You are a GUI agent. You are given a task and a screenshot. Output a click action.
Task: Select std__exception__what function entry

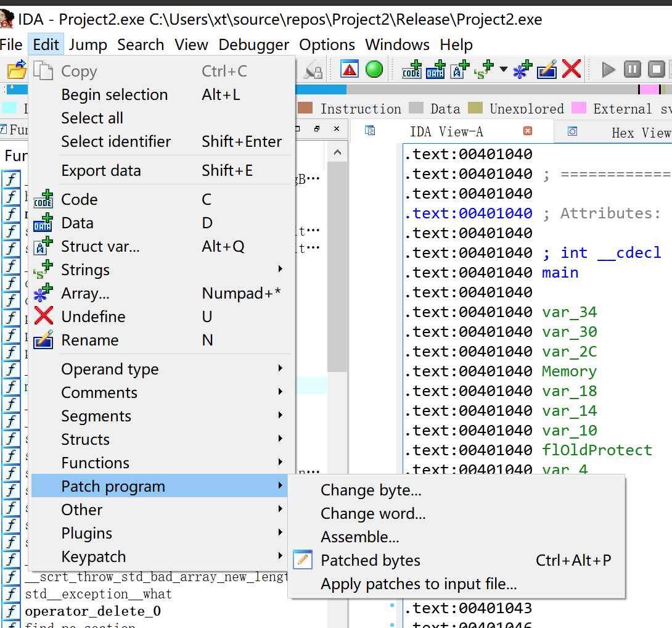tap(98, 593)
